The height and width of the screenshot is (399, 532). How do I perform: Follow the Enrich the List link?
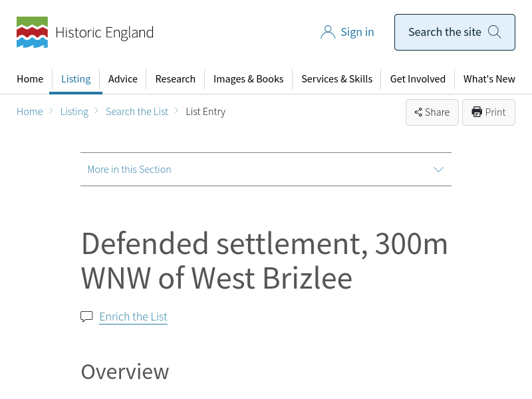coord(133,317)
